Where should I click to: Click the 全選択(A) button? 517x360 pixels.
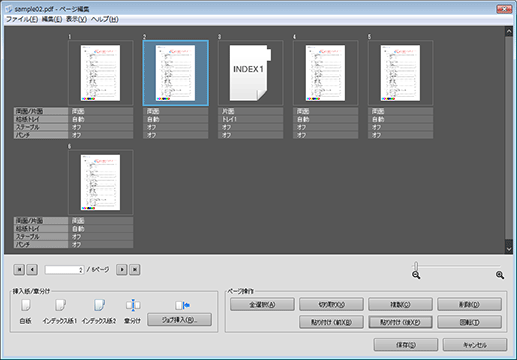point(262,304)
